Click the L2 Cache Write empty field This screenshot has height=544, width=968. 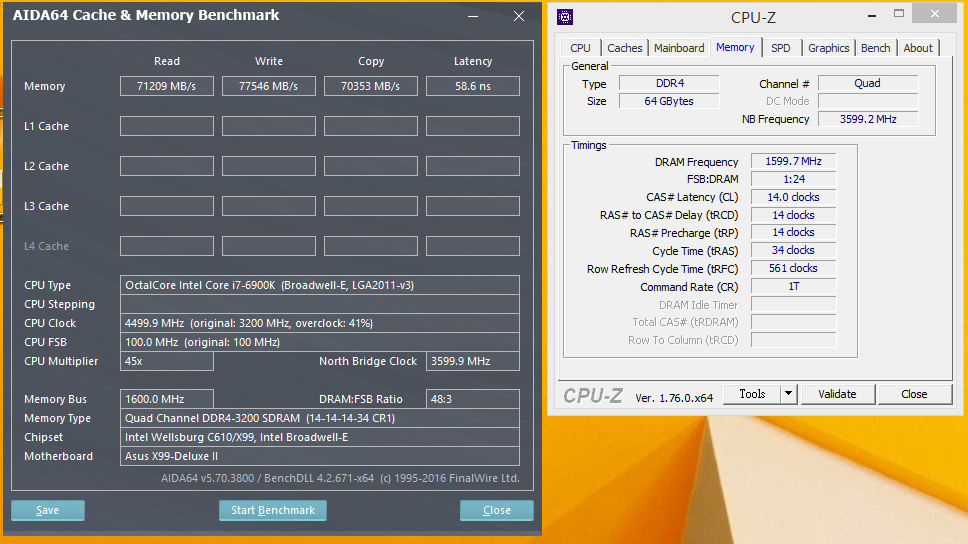(269, 166)
